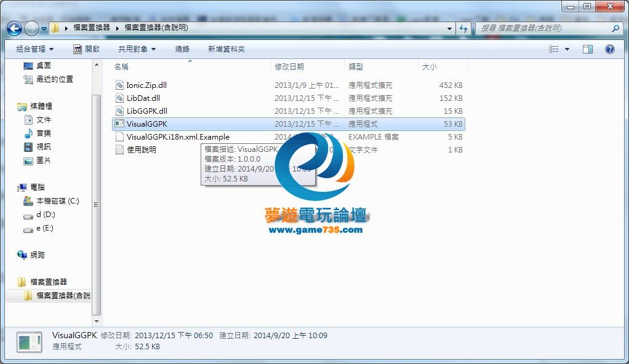
Task: Click Ionic.Zip.dll file icon
Action: pos(119,85)
